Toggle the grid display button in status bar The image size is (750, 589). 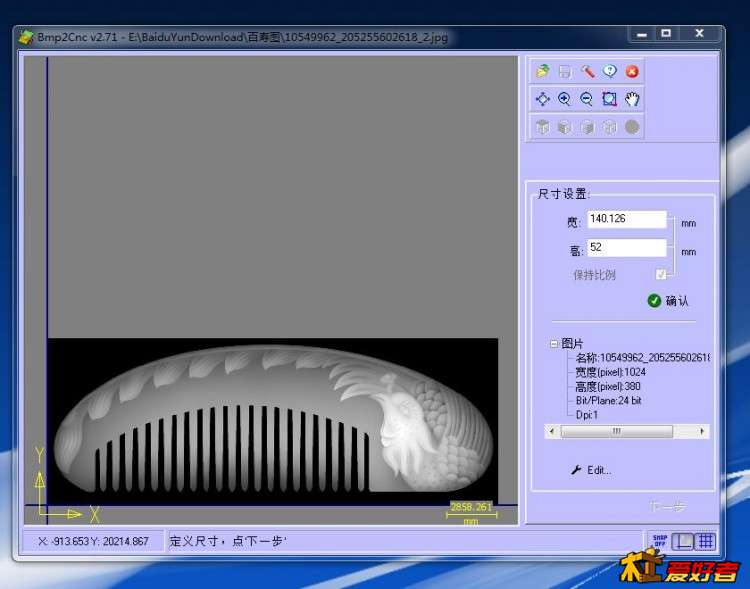(x=705, y=541)
